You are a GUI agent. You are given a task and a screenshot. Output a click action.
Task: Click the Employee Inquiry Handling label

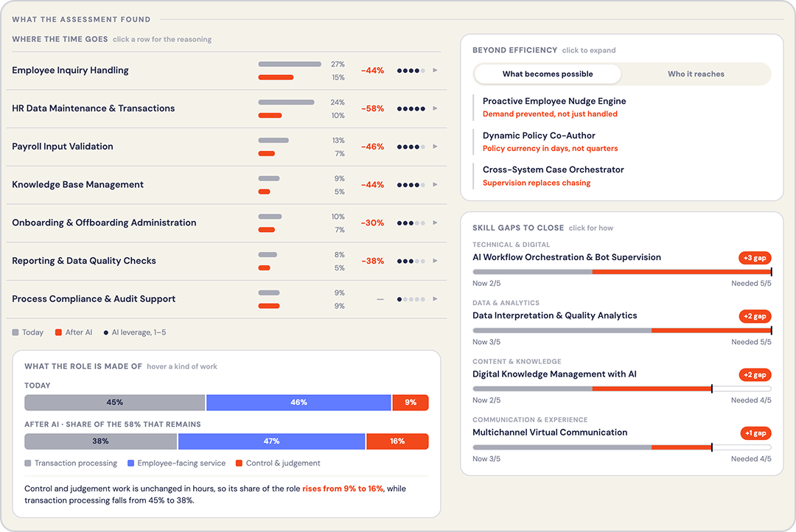[70, 71]
